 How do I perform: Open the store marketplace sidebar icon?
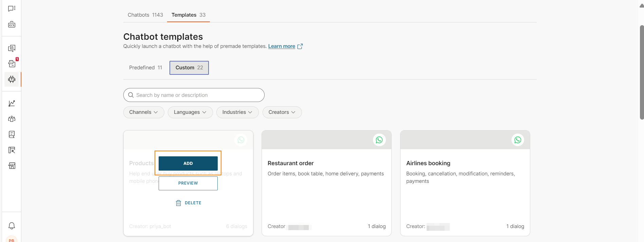click(x=12, y=166)
